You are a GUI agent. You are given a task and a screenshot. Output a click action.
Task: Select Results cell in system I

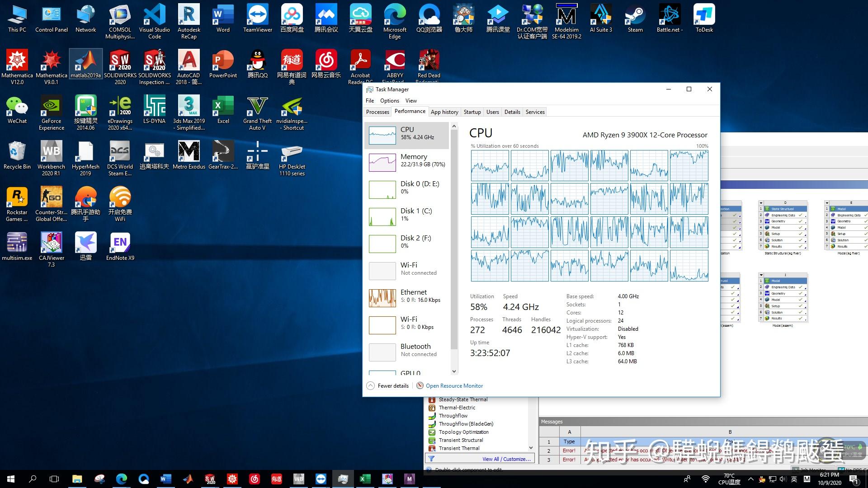coord(785,319)
